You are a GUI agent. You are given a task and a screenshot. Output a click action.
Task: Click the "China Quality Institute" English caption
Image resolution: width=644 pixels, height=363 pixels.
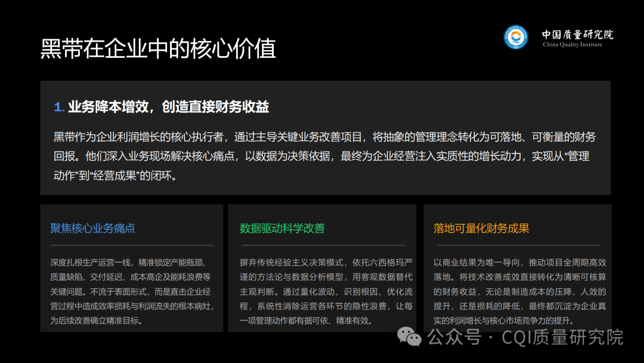pos(572,45)
